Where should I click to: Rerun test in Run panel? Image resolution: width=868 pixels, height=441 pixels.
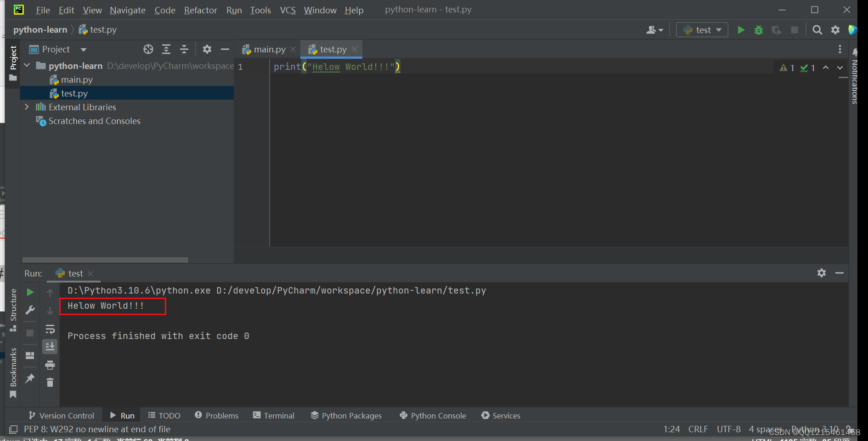click(x=30, y=292)
